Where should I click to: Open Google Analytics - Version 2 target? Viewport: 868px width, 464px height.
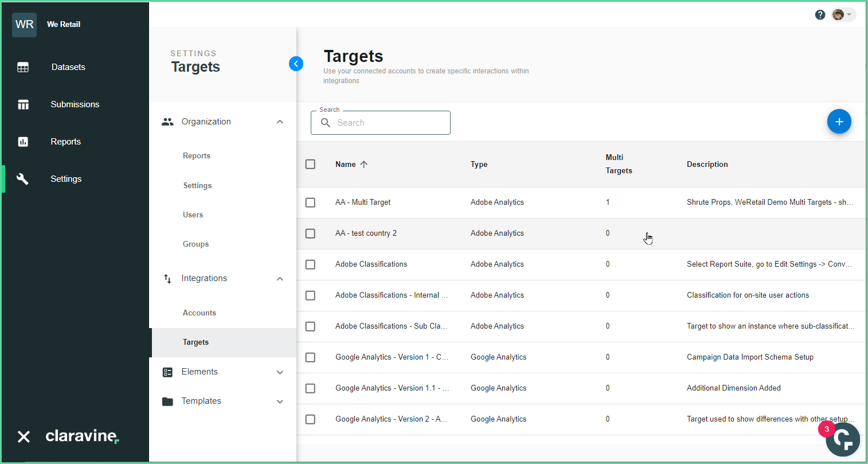[x=392, y=419]
